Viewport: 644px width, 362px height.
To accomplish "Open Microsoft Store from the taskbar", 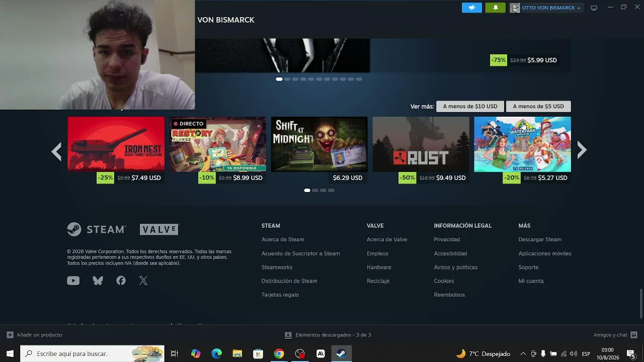I will (x=258, y=353).
